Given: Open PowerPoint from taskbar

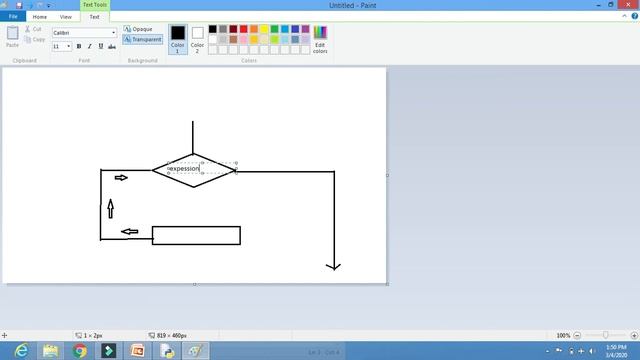Looking at the screenshot, I should click(x=138, y=351).
